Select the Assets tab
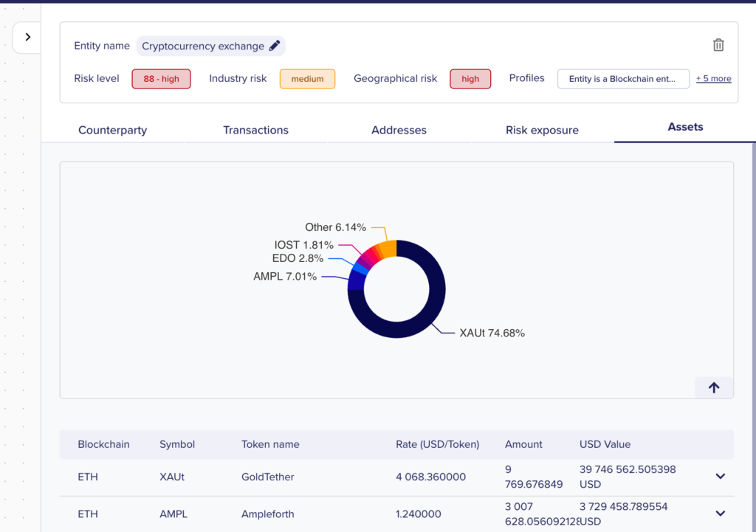Image resolution: width=756 pixels, height=532 pixels. [685, 127]
